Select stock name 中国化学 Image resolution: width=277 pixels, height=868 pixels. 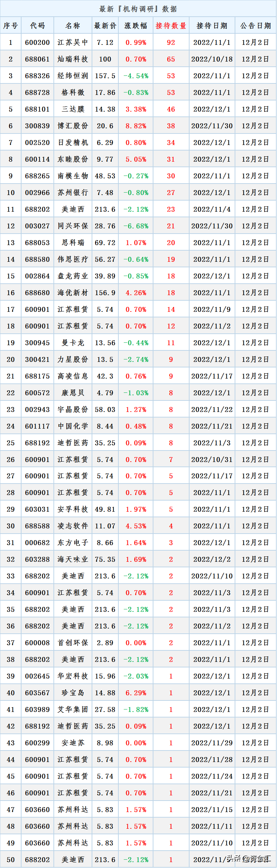click(x=73, y=426)
